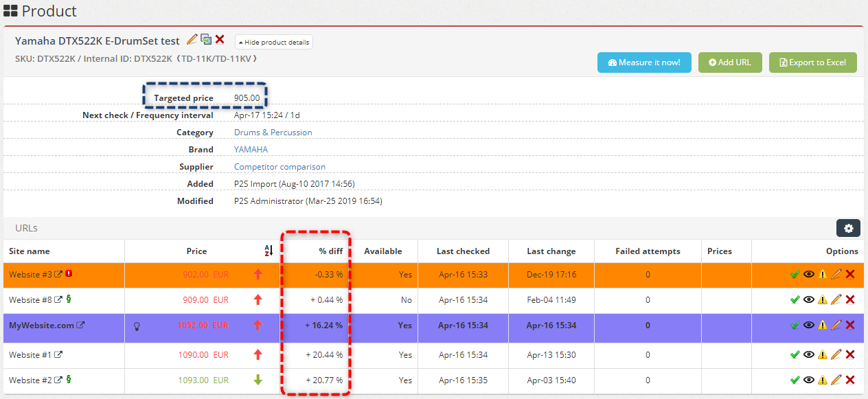Toggle eye visibility for Website #8
The width and height of the screenshot is (868, 399).
click(809, 299)
